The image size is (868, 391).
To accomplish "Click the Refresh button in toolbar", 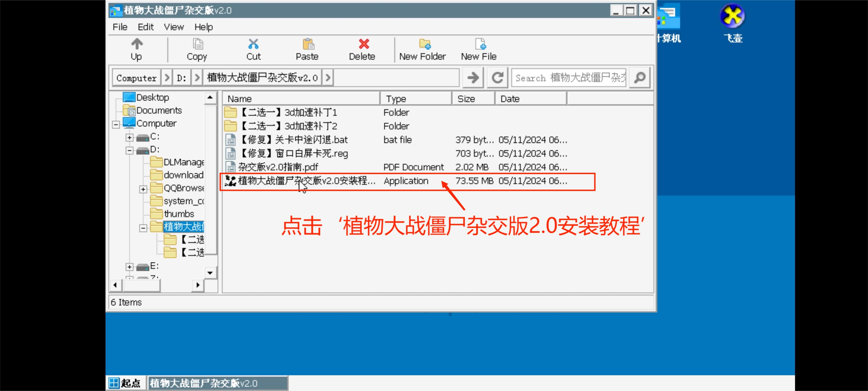I will click(x=497, y=78).
